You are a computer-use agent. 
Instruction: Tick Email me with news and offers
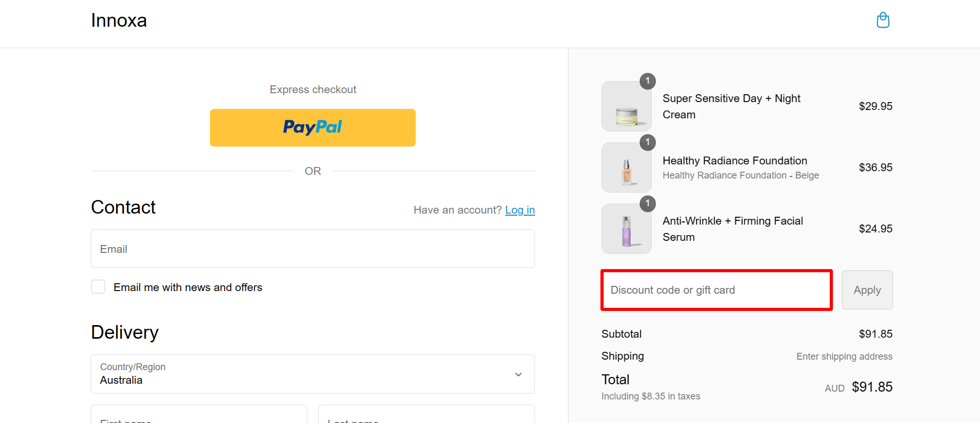(98, 287)
